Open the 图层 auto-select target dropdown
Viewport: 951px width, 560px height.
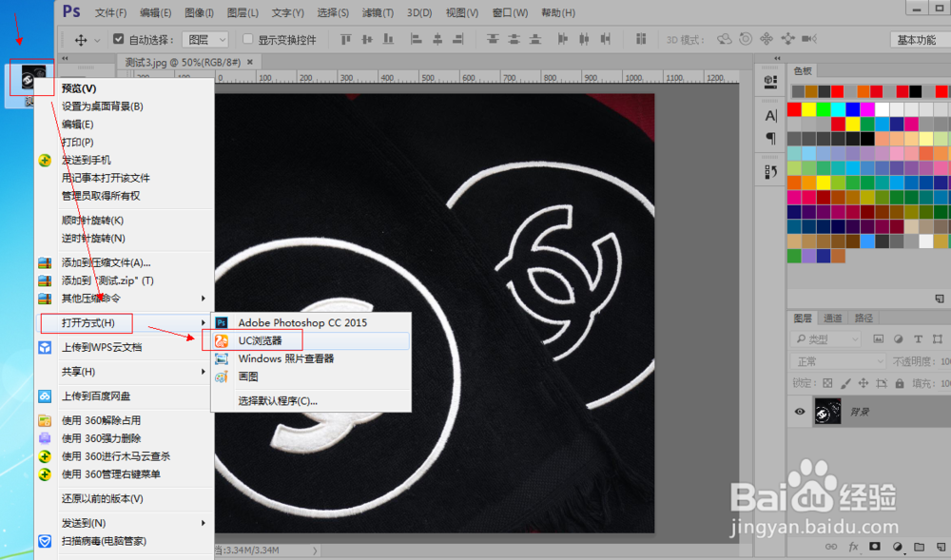[205, 40]
